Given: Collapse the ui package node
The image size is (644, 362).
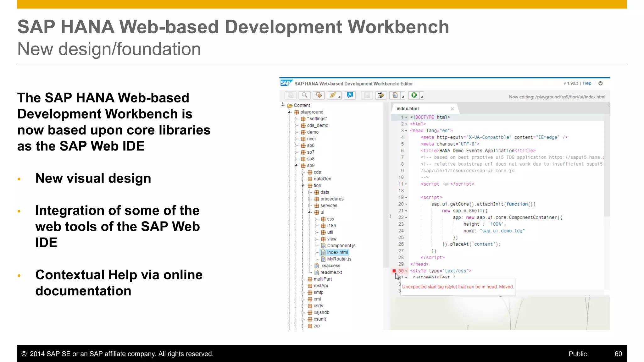Looking at the screenshot, I should tap(309, 212).
